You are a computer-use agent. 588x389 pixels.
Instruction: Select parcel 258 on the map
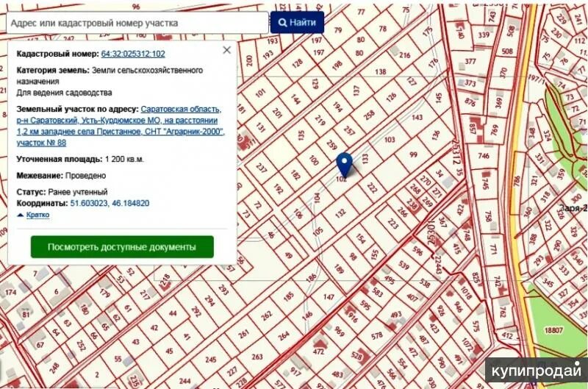369,115
